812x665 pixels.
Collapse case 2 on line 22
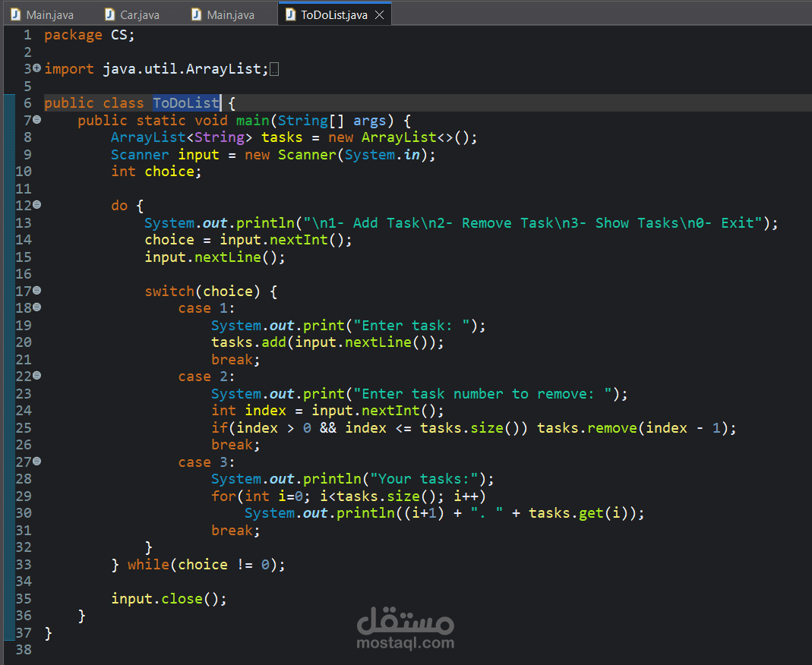tap(36, 376)
